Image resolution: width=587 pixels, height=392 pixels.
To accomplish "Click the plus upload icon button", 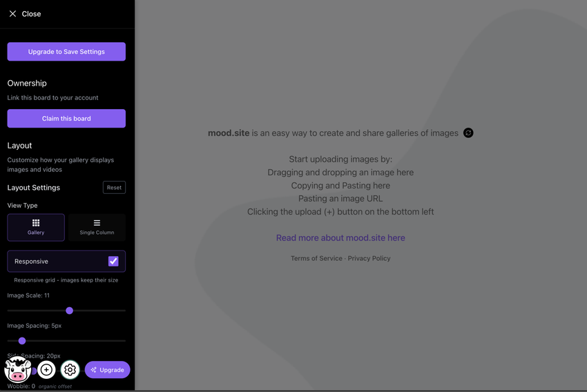I will tap(46, 370).
